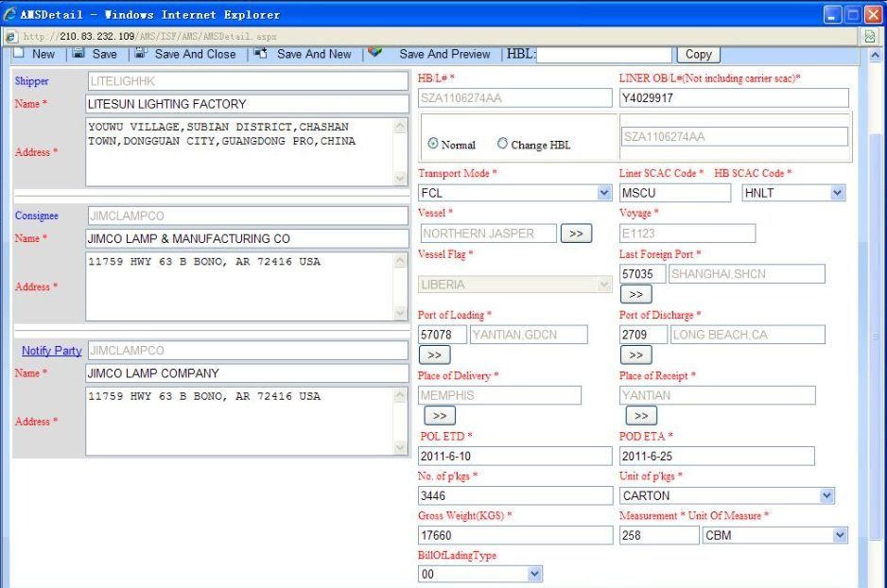Choose Save And Preview in toolbar
Screen dimensions: 887x588
[444, 54]
